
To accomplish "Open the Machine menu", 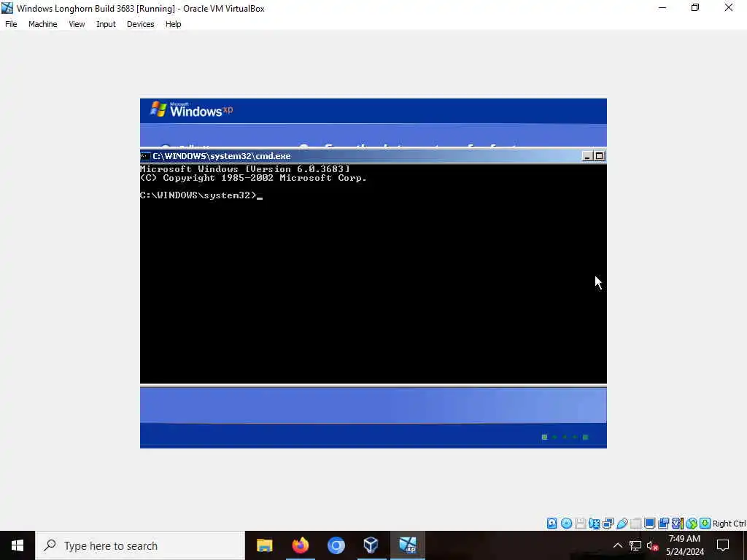I will 42,24.
